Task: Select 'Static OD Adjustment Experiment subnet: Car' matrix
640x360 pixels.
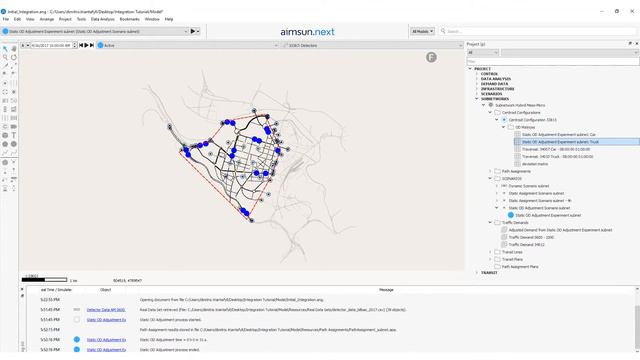Action: click(559, 135)
